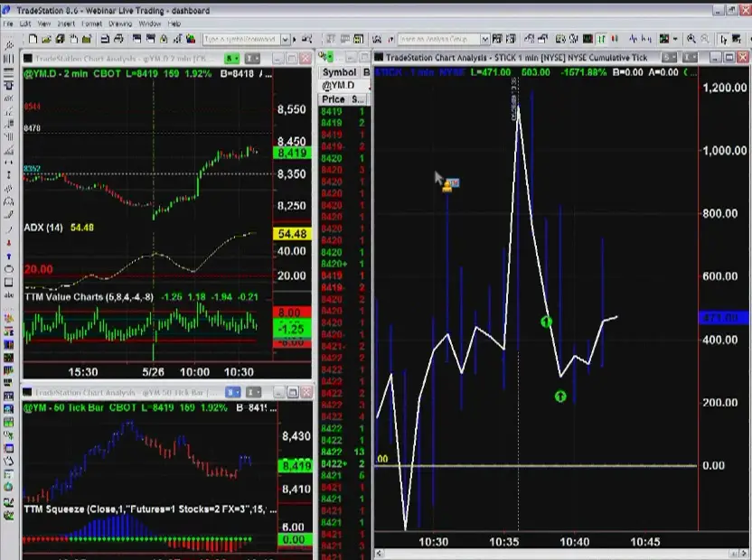Viewport: 752px width, 560px height.
Task: Select the abc text tool in left sidebar
Action: click(9, 295)
